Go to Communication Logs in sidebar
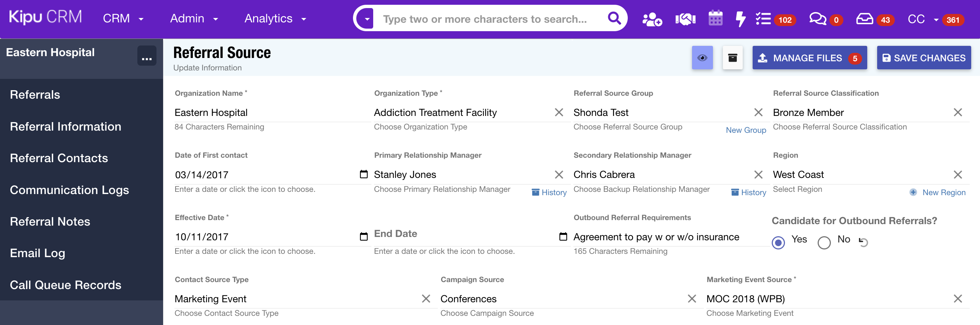980x325 pixels. (69, 190)
